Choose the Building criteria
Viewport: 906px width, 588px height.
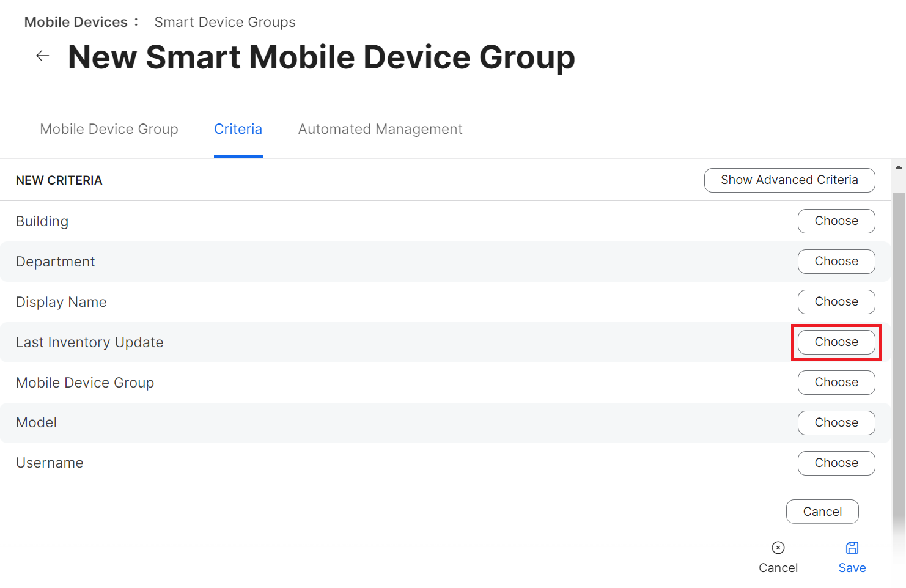(836, 221)
